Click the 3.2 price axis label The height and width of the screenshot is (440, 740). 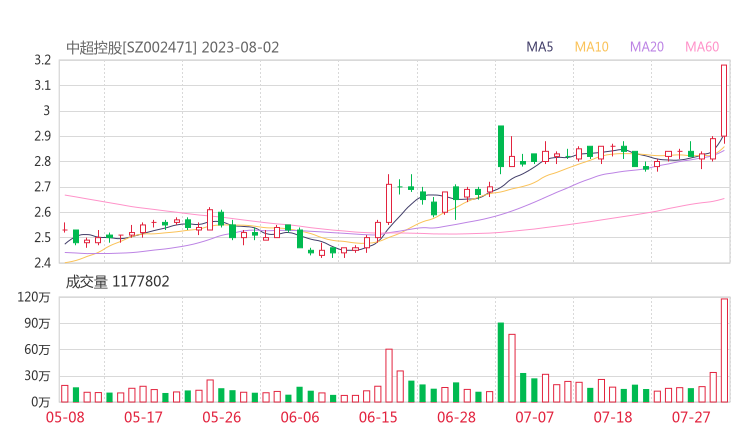[42, 60]
